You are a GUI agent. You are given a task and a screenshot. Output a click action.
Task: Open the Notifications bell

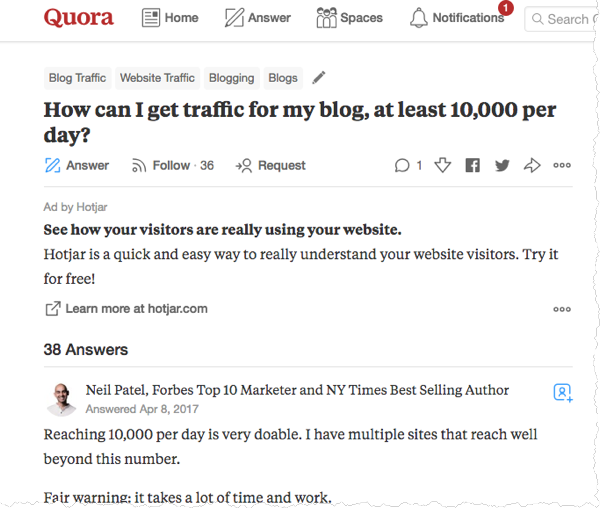coord(457,18)
